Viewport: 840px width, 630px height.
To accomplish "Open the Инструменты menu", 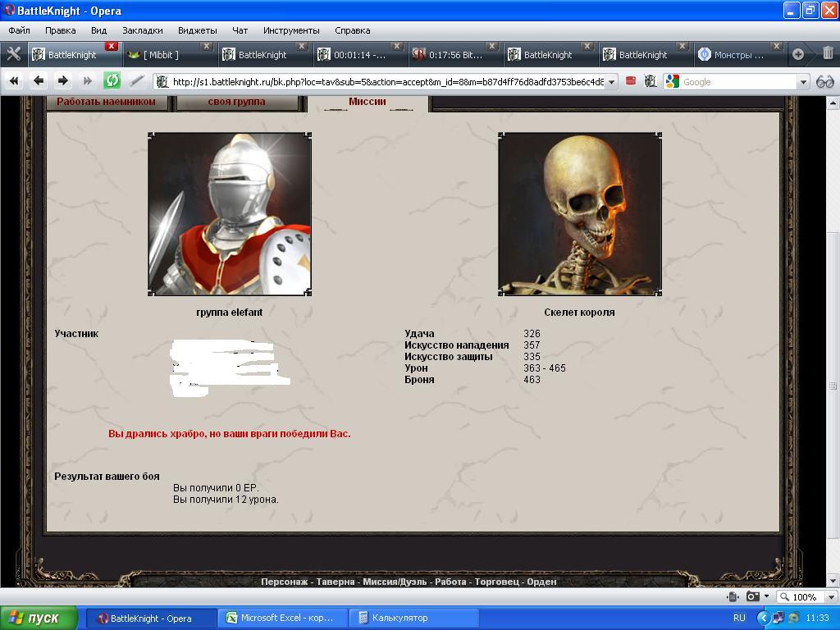I will 291,30.
